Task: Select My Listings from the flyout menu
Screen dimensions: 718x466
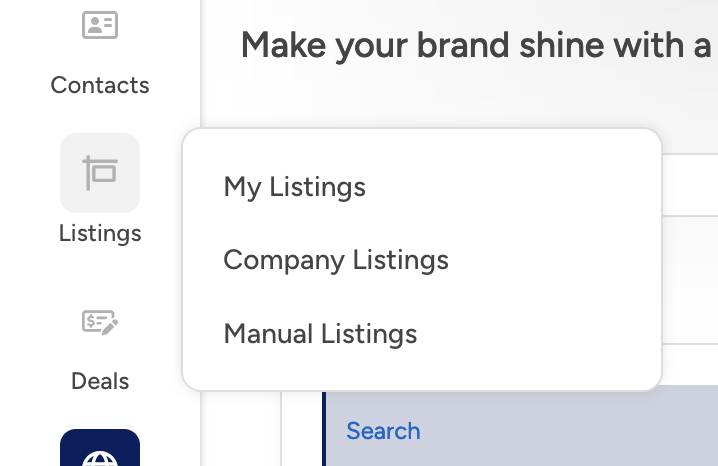Action: (294, 187)
